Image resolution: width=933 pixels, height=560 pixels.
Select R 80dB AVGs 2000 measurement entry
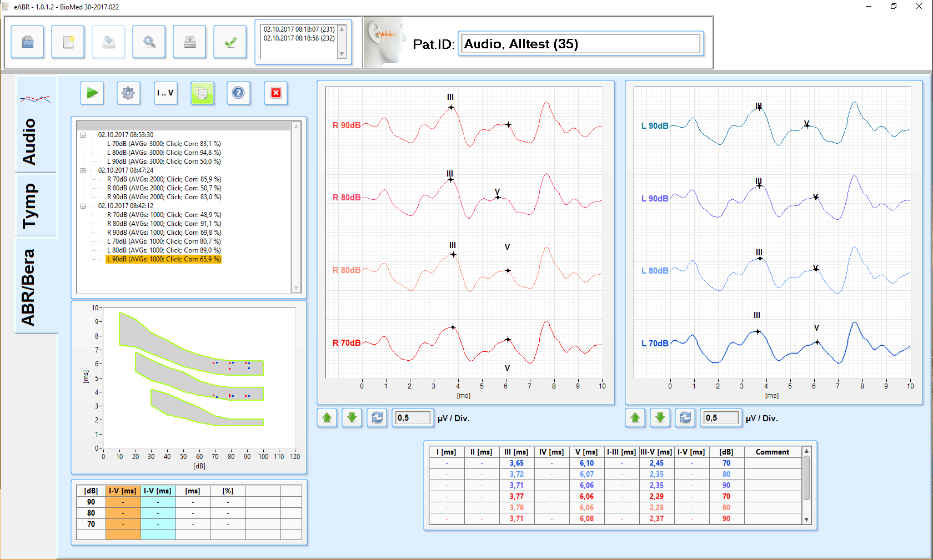pos(164,188)
